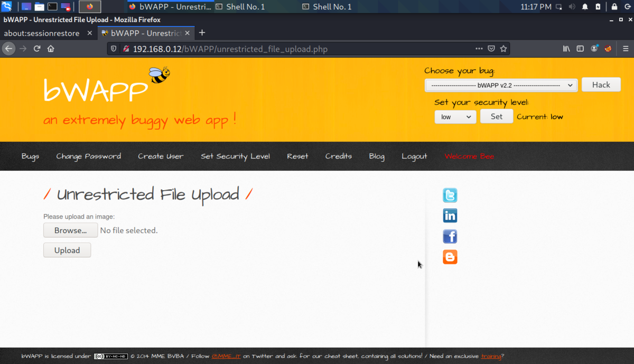Screen dimensions: 634x364
Task: Close the about:sessionrestore tab
Action: click(x=89, y=33)
